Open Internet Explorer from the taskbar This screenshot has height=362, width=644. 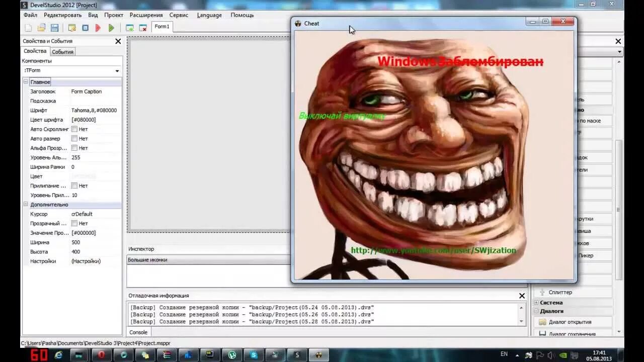58,355
